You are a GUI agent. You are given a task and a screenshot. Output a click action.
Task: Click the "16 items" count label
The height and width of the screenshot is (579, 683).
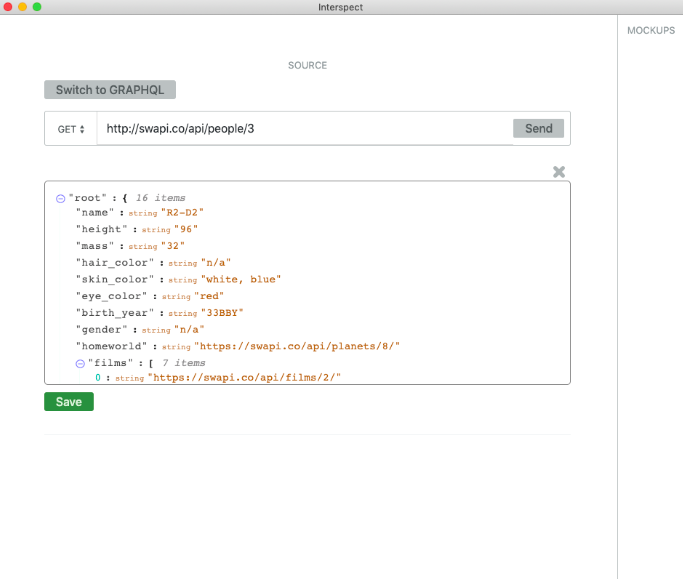click(x=161, y=198)
